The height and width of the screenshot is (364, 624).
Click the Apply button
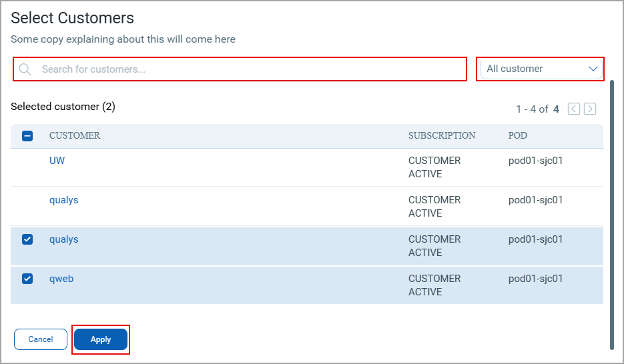tap(101, 339)
